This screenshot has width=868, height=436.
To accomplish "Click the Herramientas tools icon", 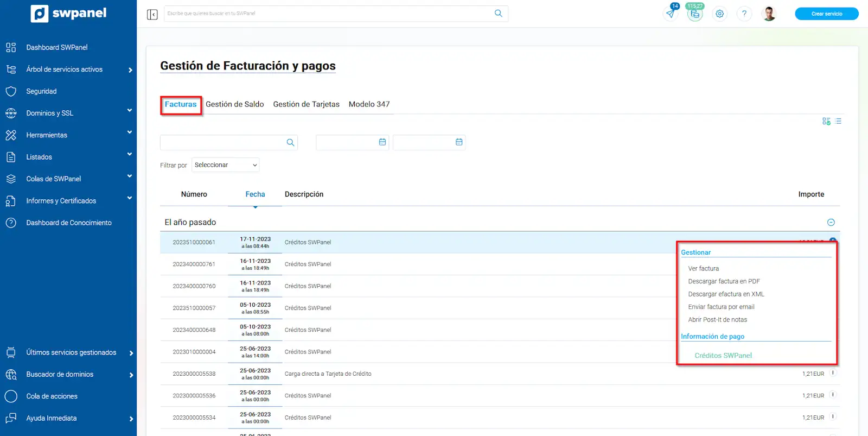I will 11,135.
